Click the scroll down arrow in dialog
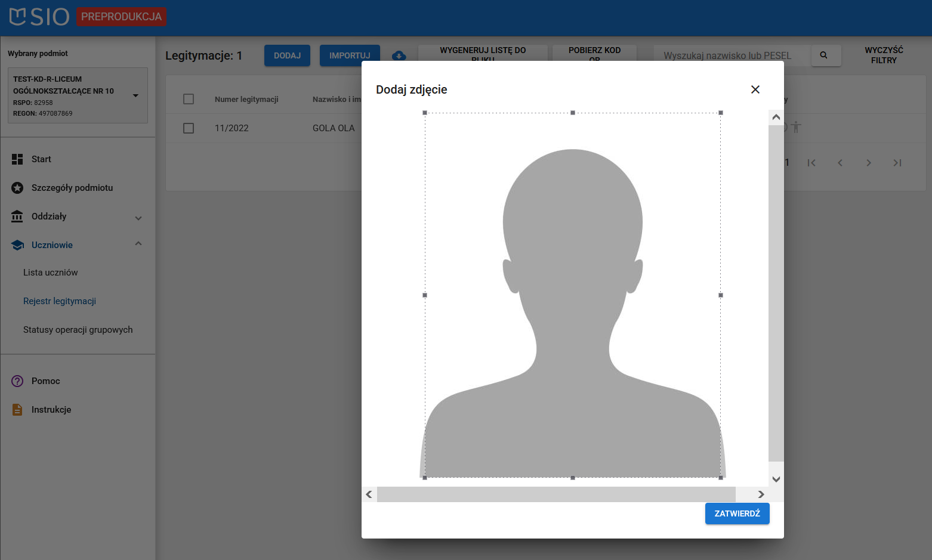The image size is (932, 560). [x=776, y=479]
